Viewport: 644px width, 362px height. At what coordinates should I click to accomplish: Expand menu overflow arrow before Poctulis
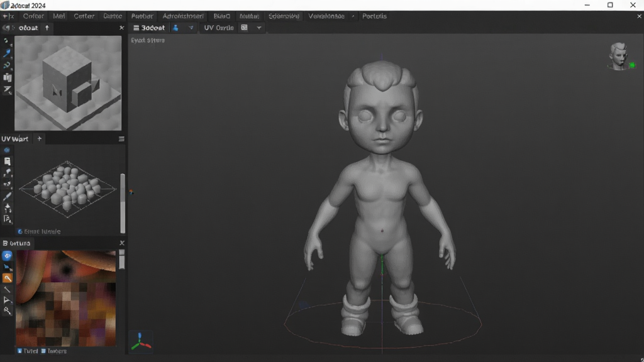(x=353, y=16)
